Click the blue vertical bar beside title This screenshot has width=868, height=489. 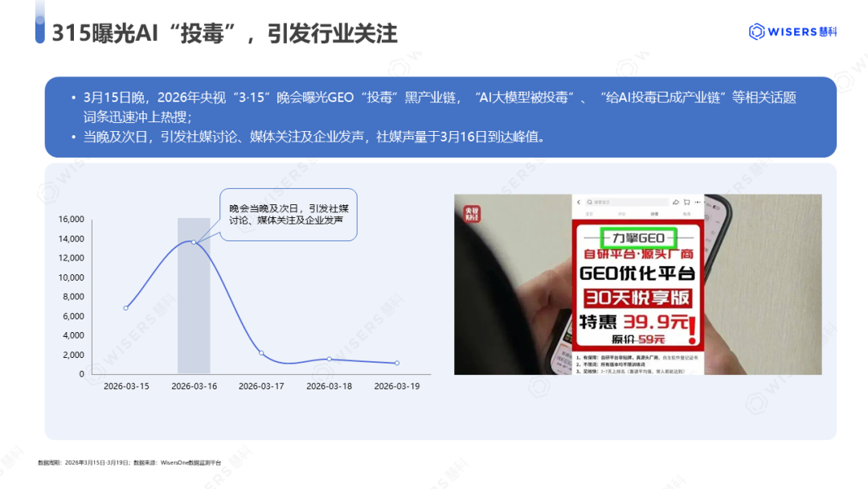tap(40, 30)
